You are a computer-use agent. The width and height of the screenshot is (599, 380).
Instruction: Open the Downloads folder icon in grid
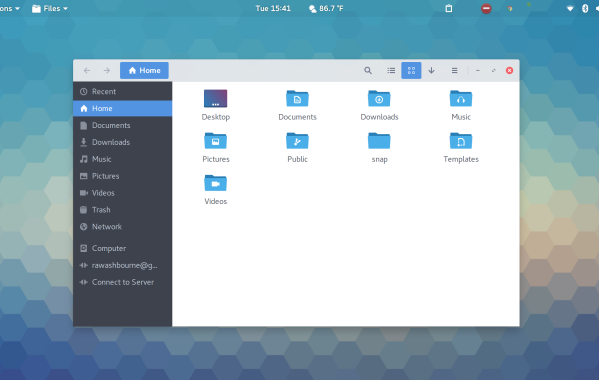click(379, 99)
